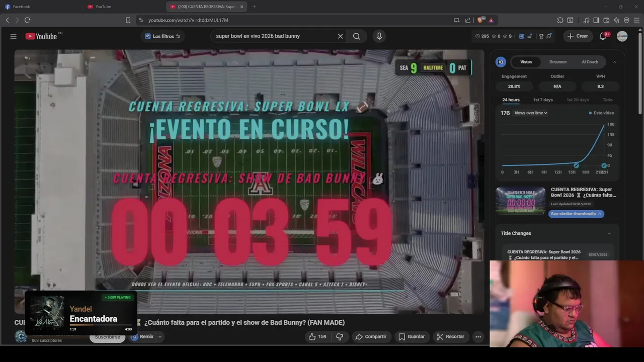Go to YouTube home via logo
This screenshot has height=362, width=644.
click(41, 36)
